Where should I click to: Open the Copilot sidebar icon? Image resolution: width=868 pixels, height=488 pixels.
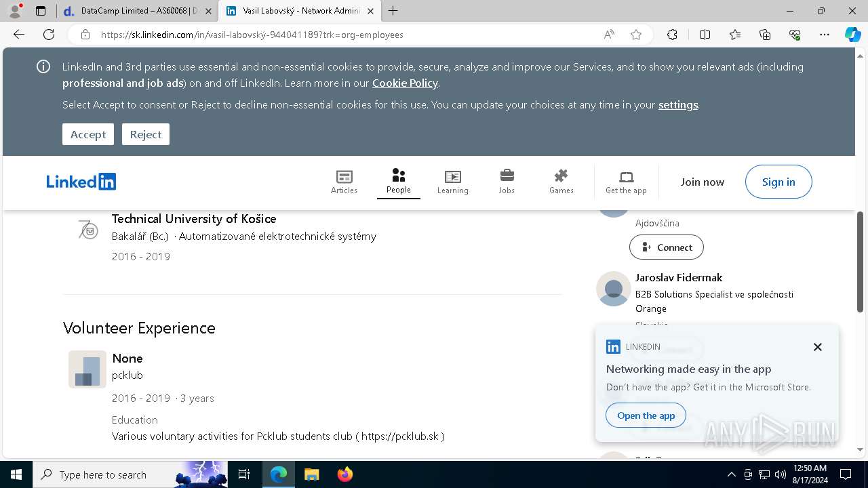click(x=852, y=35)
